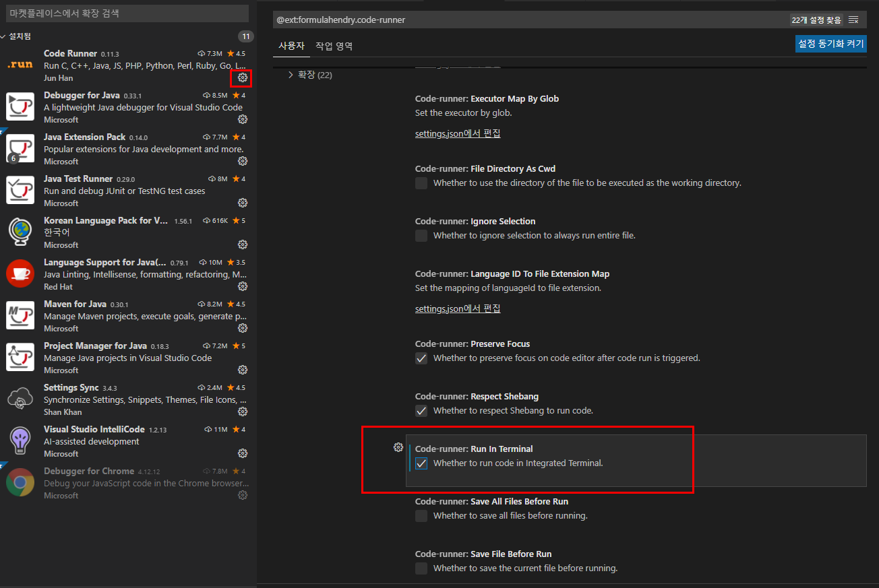
Task: Click the Shan Khan publisher name
Action: coord(63,412)
